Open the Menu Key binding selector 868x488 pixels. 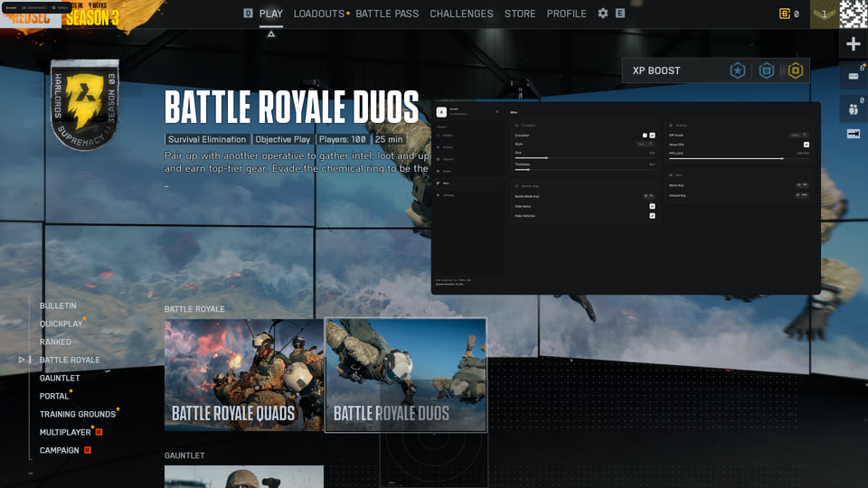tap(802, 184)
